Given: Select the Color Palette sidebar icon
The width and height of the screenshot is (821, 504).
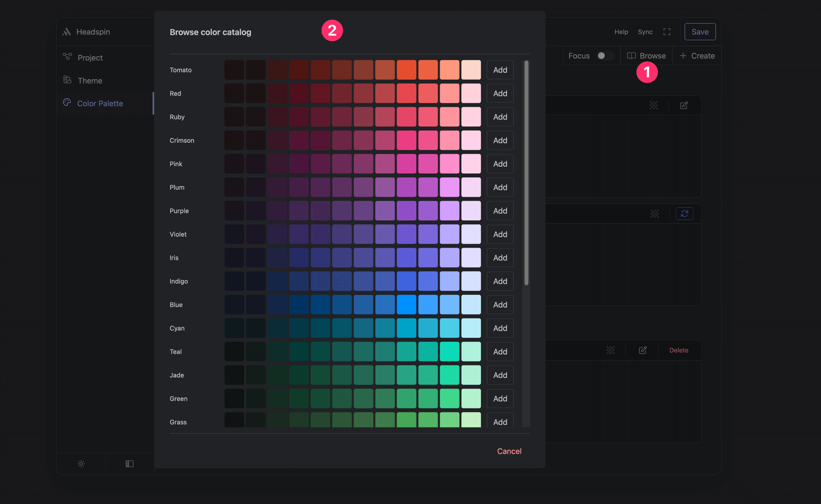Looking at the screenshot, I should click(67, 103).
